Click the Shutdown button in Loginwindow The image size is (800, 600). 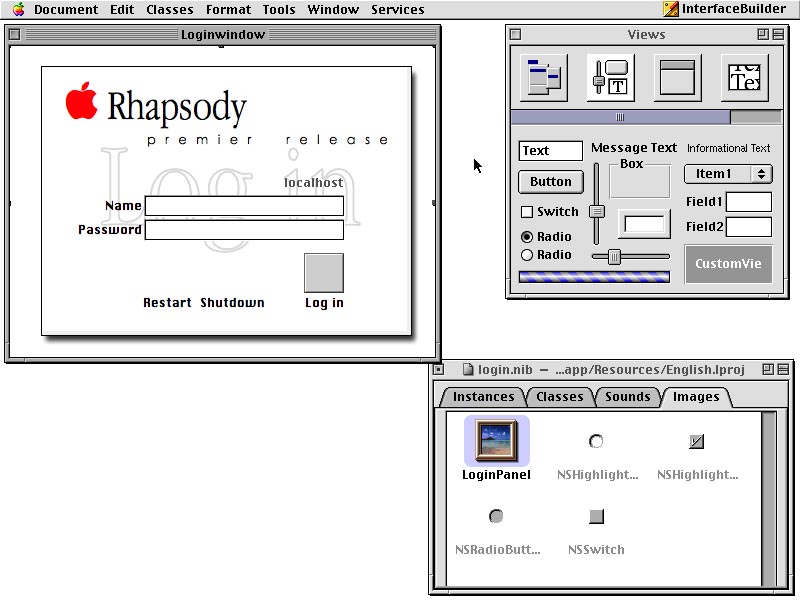pos(232,303)
